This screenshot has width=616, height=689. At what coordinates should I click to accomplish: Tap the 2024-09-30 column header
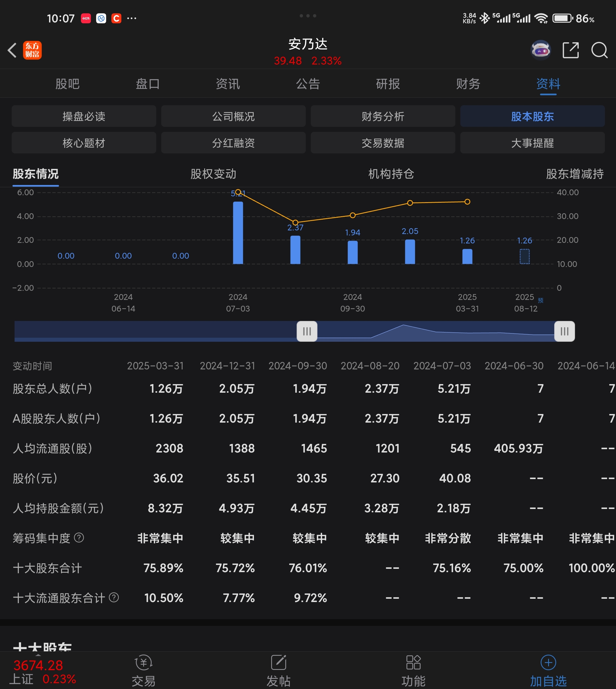[x=298, y=366]
